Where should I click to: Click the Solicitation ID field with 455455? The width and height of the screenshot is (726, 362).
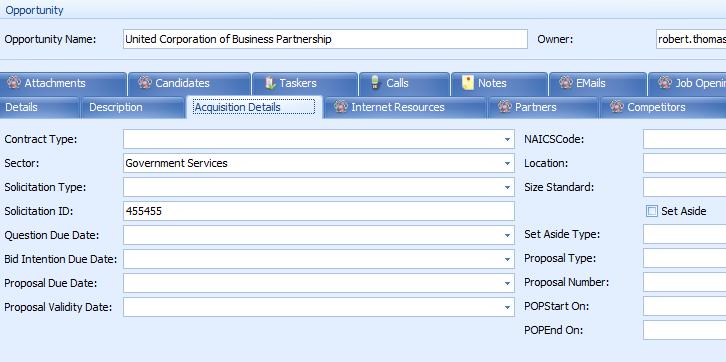[319, 212]
